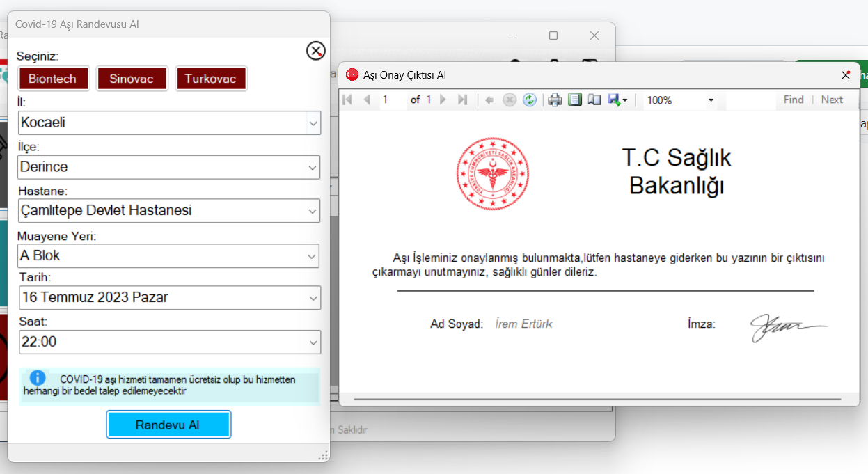The height and width of the screenshot is (474, 868).
Task: Open the export save dropdown in report toolbar
Action: [x=617, y=100]
